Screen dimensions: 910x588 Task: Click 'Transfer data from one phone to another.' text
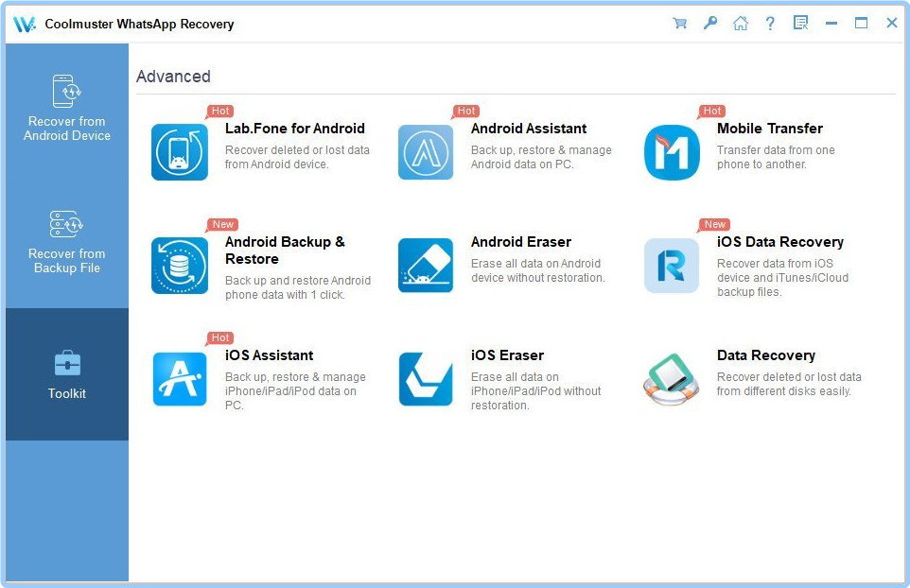click(x=776, y=157)
